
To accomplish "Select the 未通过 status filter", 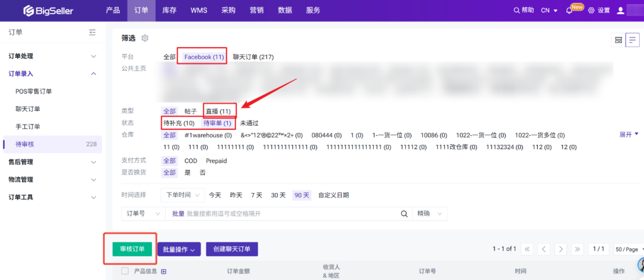I will (250, 123).
